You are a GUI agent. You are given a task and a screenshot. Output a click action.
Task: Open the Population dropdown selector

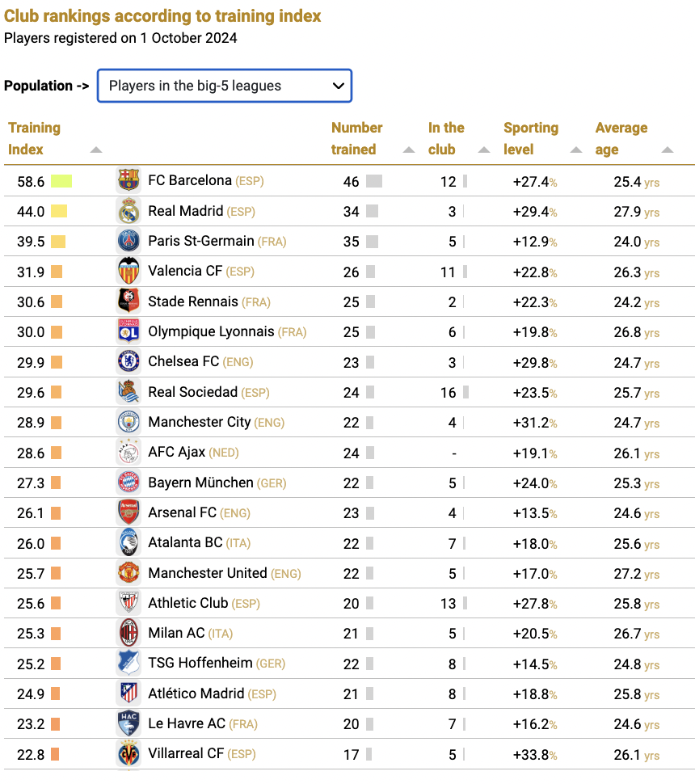click(225, 86)
